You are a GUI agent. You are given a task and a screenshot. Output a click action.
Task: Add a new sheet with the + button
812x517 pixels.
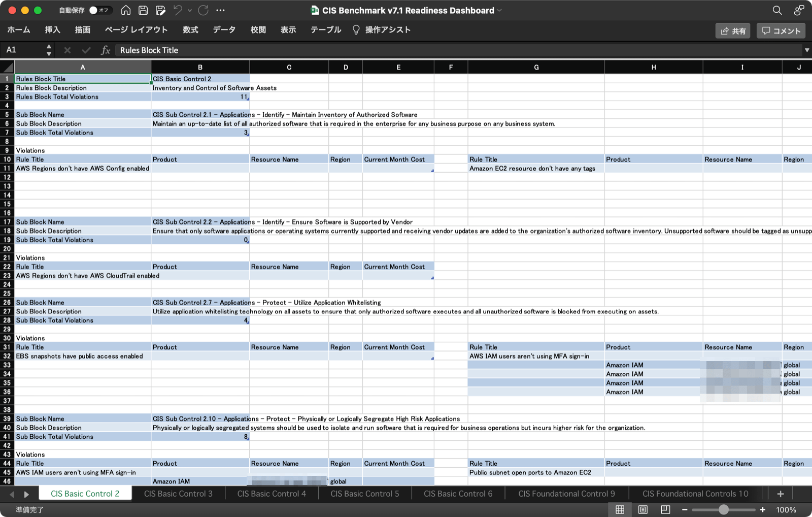[780, 493]
